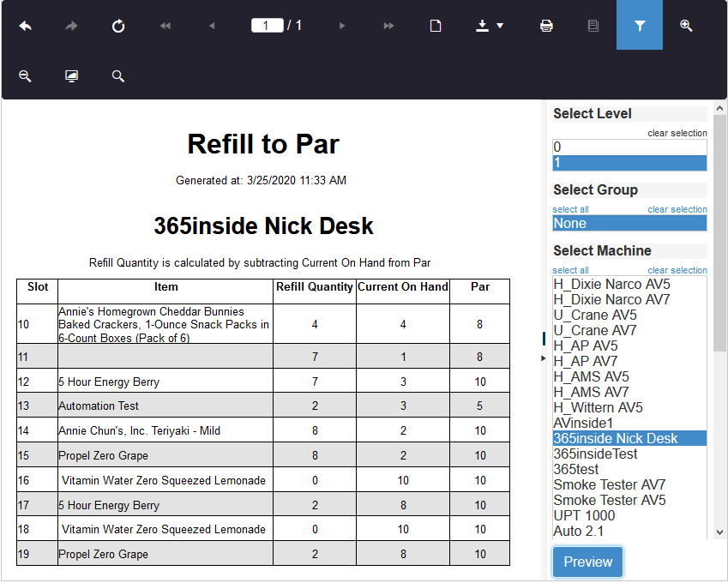728x583 pixels.
Task: Click select all under Select Machine
Action: [x=570, y=270]
